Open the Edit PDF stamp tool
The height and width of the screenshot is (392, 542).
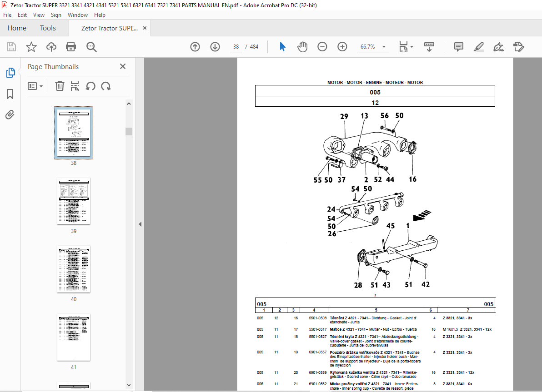(x=518, y=47)
